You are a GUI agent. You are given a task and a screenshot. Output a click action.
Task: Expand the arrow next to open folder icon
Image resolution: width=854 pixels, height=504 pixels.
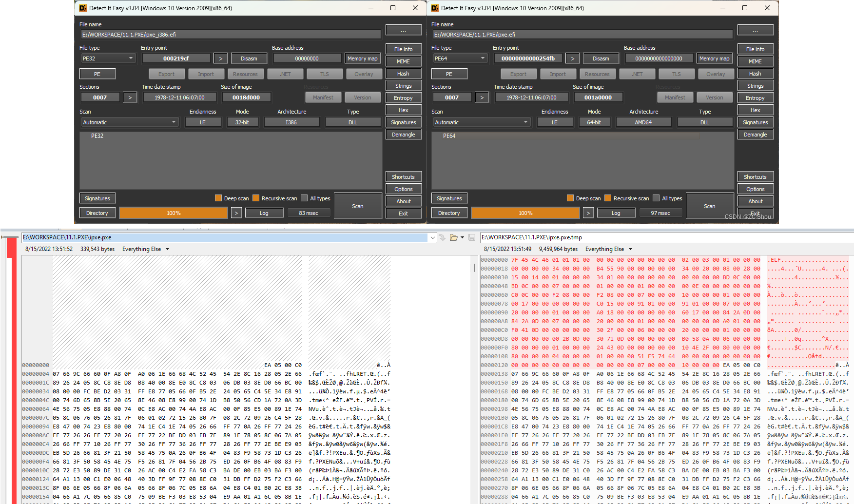click(462, 237)
